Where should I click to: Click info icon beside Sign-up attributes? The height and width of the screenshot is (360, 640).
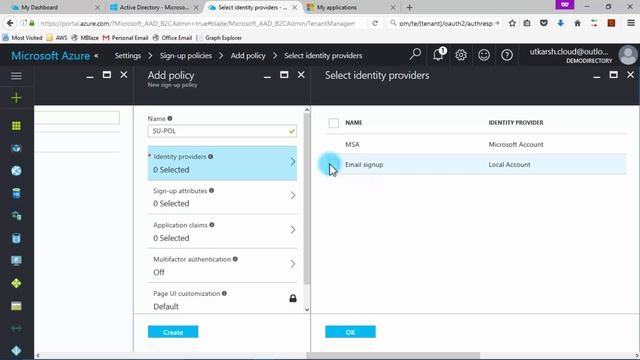[x=211, y=191]
